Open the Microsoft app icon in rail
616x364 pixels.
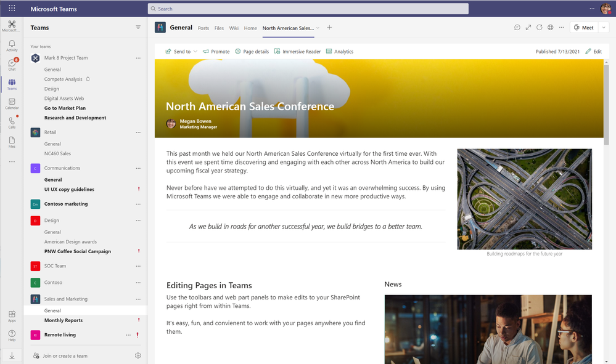(12, 26)
